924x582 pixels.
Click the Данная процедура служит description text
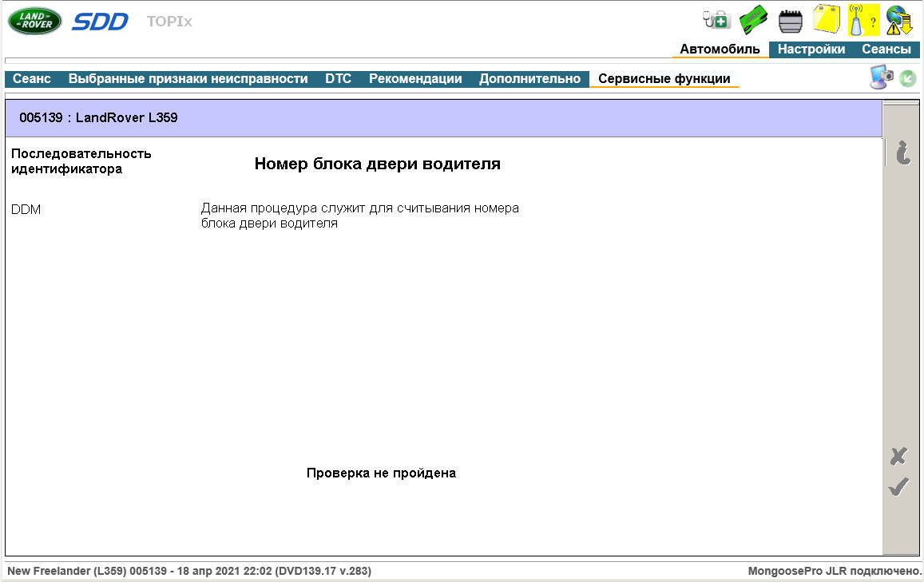pos(360,216)
